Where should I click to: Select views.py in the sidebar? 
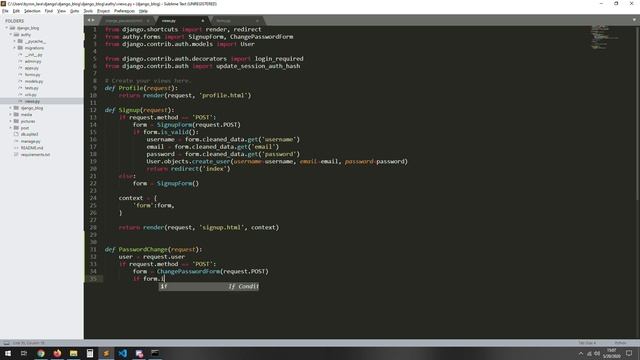(x=32, y=101)
